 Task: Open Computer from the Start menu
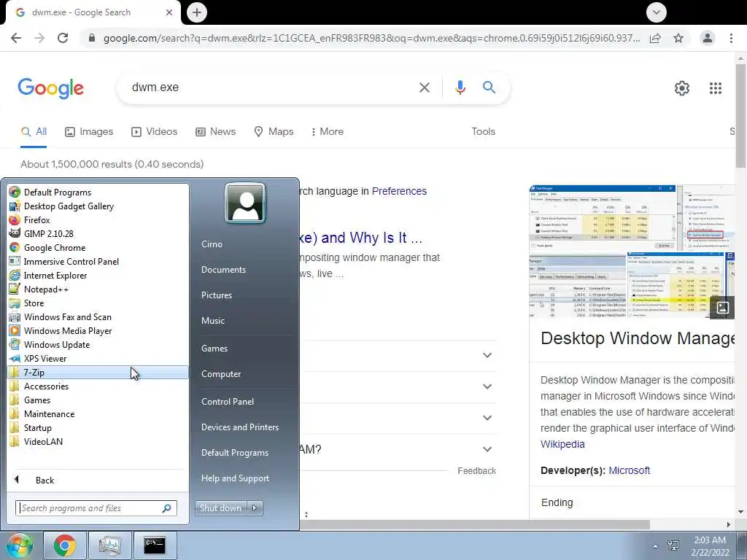coord(221,374)
